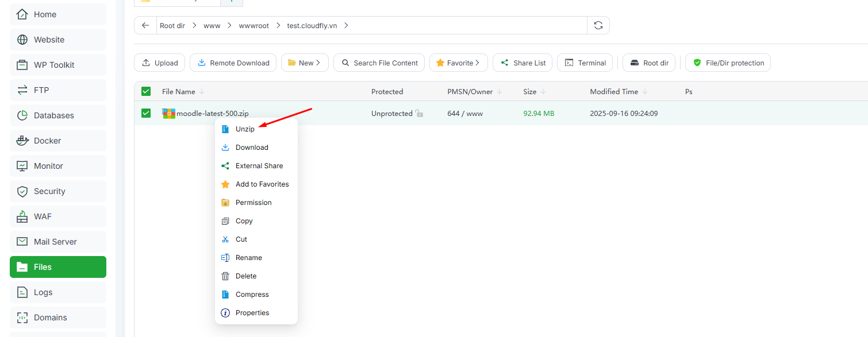Sort by Size column arrow

coord(543,92)
